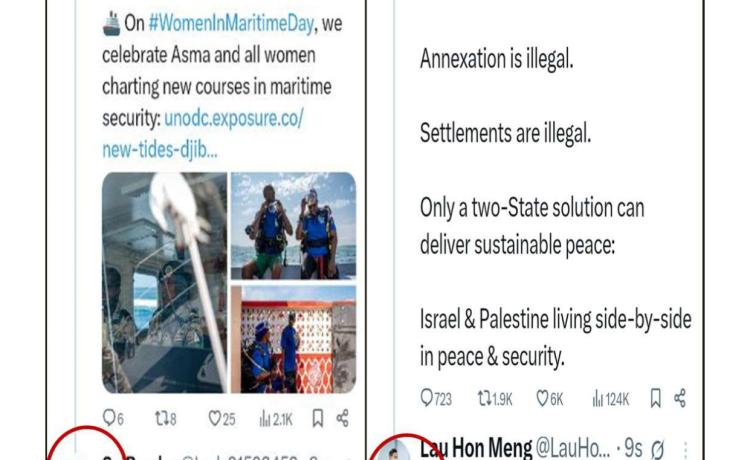Retweet the post with 1.9K retweets
This screenshot has width=750, height=460.
point(495,398)
